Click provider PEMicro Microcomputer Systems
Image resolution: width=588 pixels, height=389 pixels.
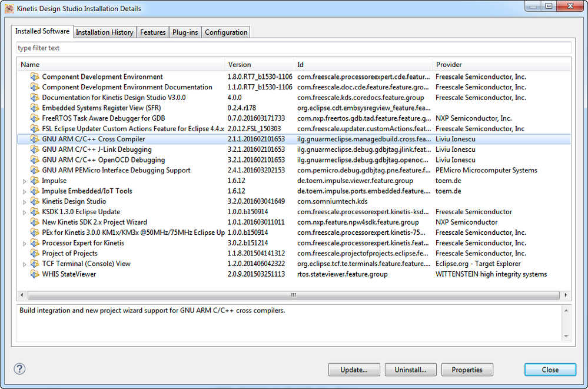click(486, 170)
